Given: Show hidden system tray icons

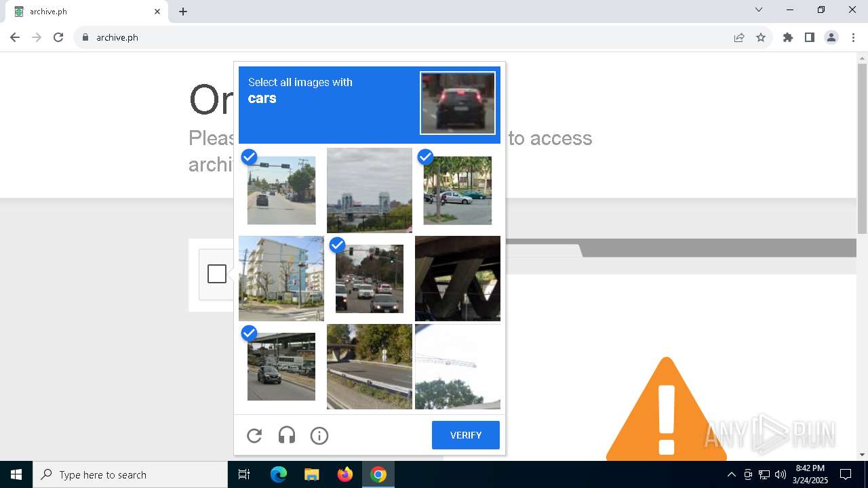Looking at the screenshot, I should pyautogui.click(x=731, y=474).
